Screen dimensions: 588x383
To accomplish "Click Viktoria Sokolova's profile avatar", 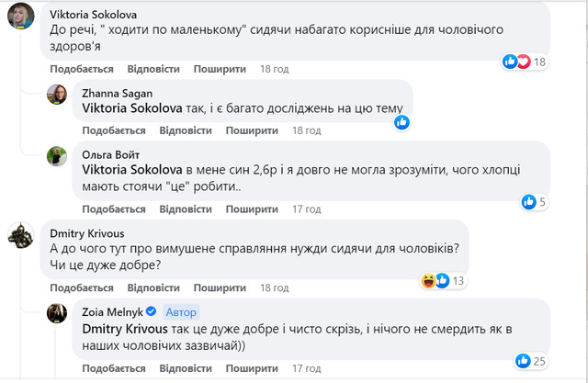I will tap(22, 16).
